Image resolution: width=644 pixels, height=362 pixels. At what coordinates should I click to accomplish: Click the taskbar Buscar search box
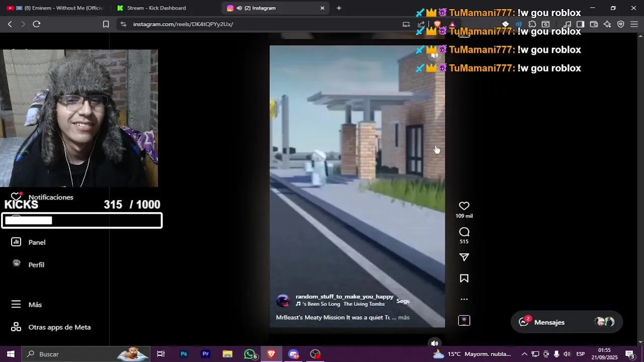[x=86, y=354]
